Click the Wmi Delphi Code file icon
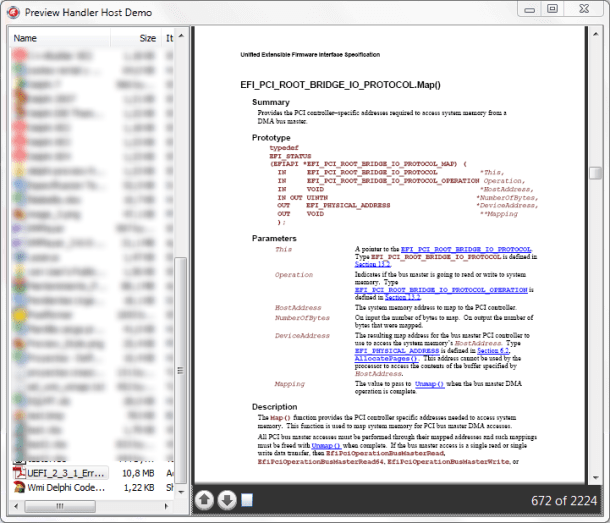610x523 pixels. 19,486
